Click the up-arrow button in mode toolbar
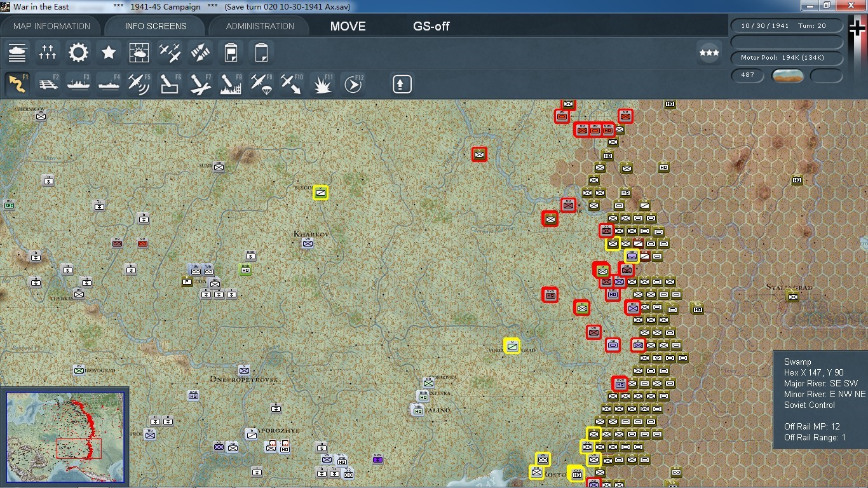This screenshot has width=868, height=488. pyautogui.click(x=402, y=84)
